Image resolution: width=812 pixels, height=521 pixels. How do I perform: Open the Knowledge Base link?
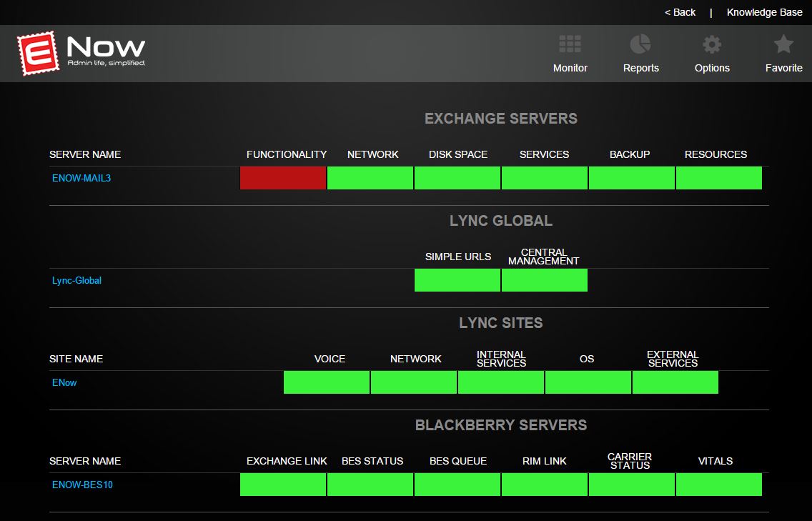point(764,12)
